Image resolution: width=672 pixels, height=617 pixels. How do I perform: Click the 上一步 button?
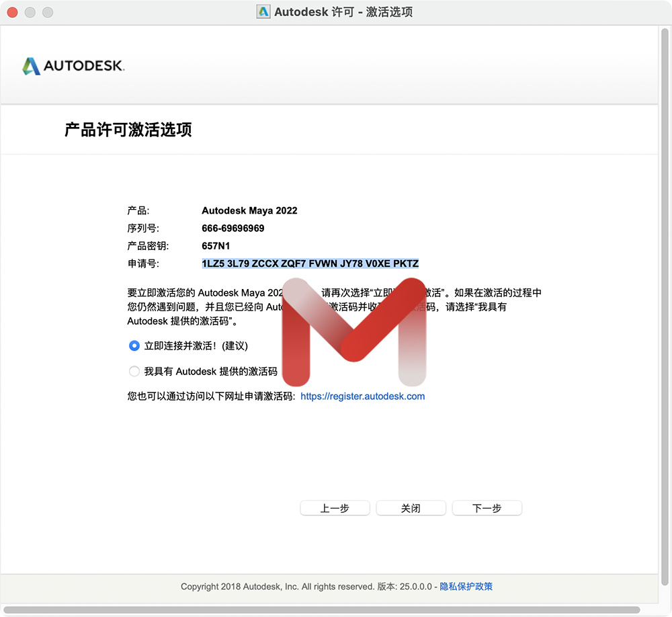[x=335, y=508]
